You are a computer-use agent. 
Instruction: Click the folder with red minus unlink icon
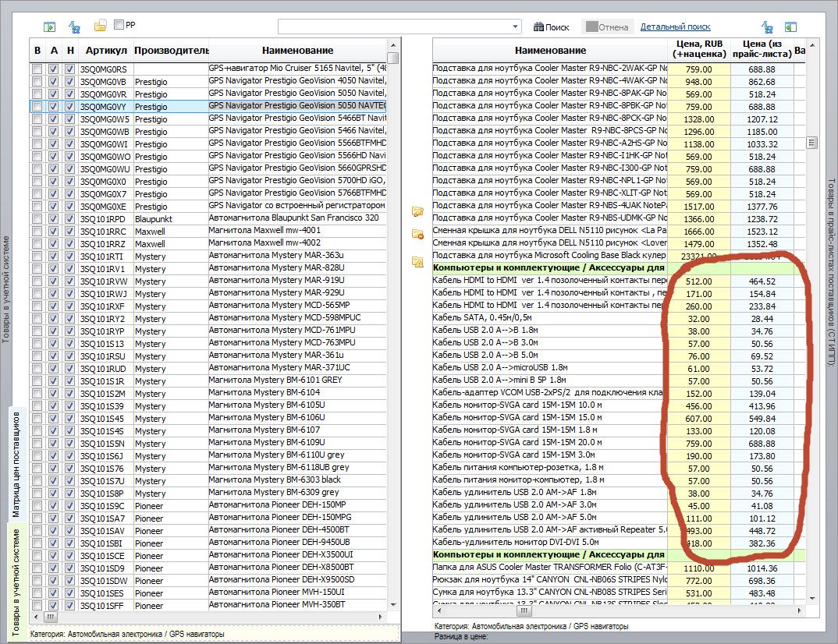pos(417,234)
